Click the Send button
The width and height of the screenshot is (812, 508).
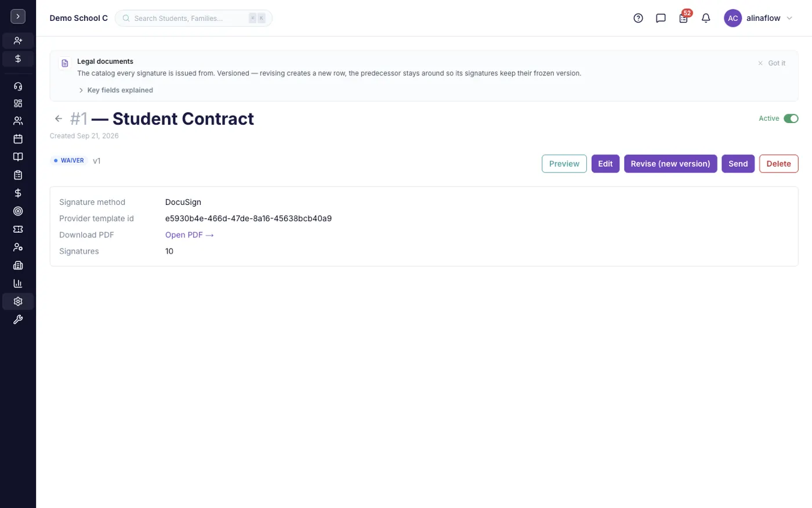738,164
